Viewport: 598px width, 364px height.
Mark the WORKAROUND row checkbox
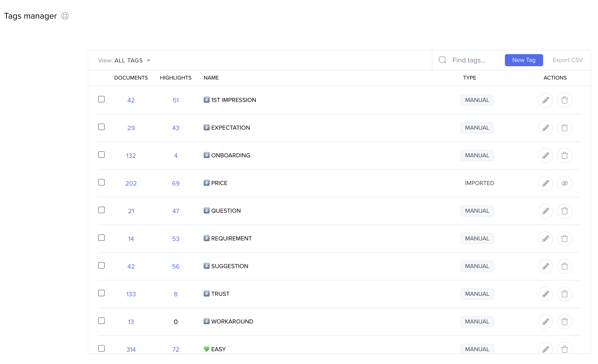point(101,321)
